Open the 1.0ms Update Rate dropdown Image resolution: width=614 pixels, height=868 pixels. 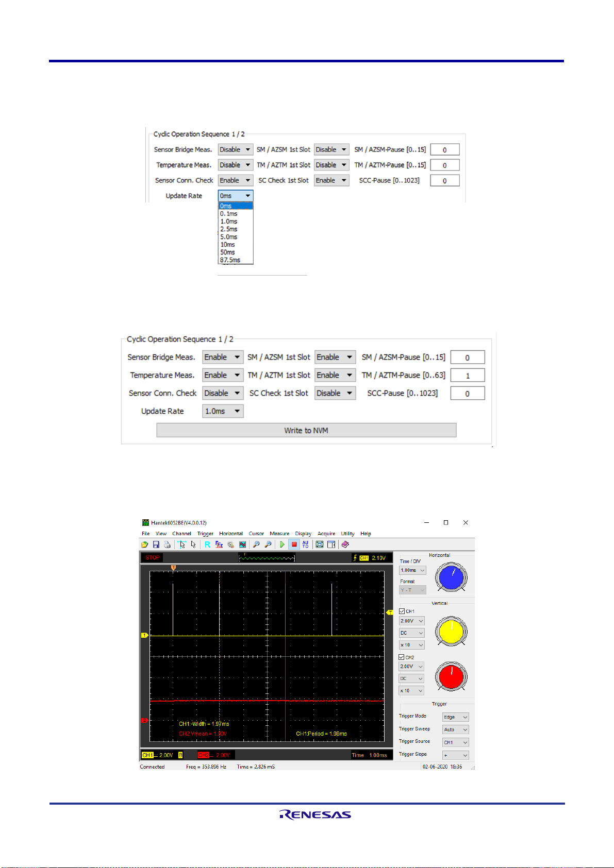pyautogui.click(x=223, y=411)
